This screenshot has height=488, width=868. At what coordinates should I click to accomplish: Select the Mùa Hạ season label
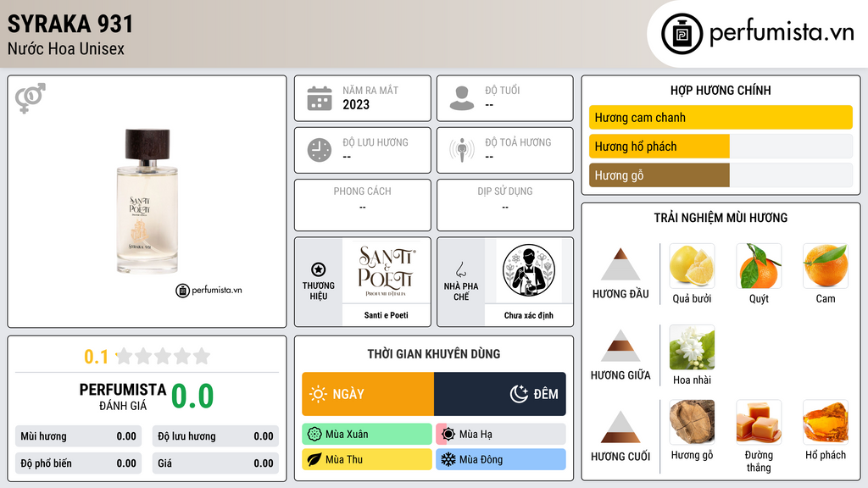(501, 435)
